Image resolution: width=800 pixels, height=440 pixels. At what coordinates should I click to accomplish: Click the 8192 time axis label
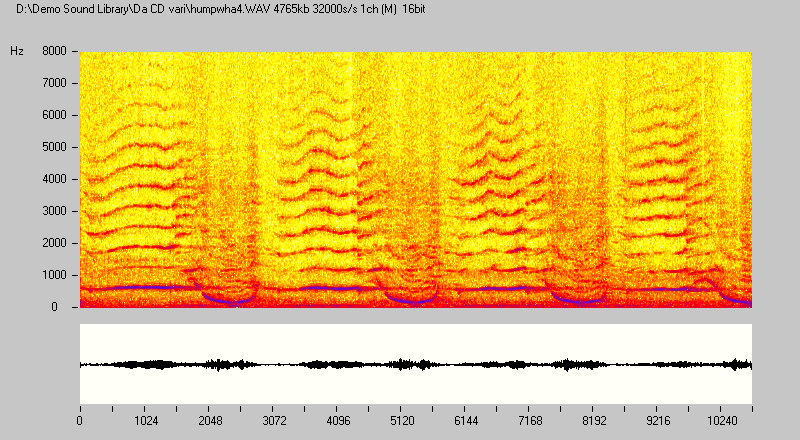594,421
